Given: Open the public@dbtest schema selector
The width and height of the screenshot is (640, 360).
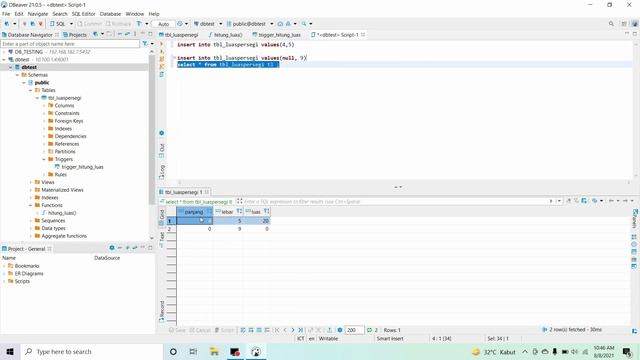Looking at the screenshot, I should [x=249, y=24].
